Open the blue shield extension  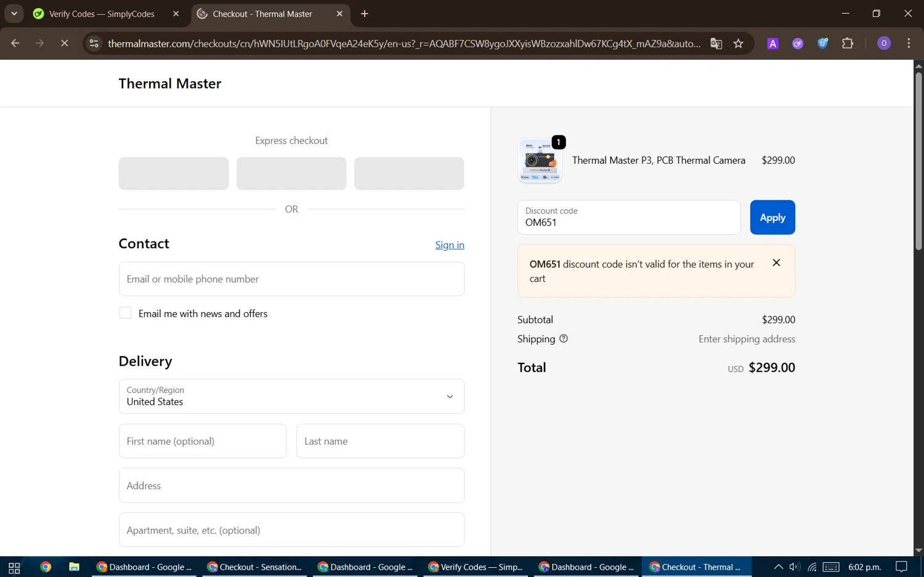coord(823,43)
